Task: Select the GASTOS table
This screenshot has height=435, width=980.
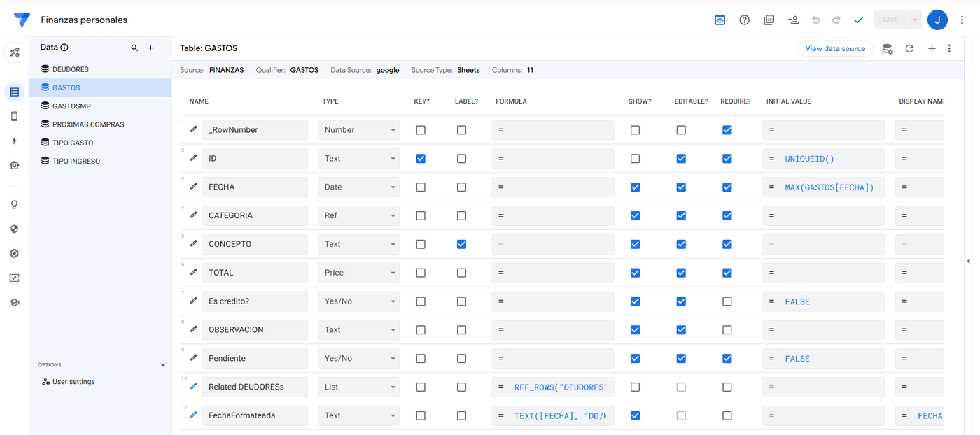Action: (101, 87)
